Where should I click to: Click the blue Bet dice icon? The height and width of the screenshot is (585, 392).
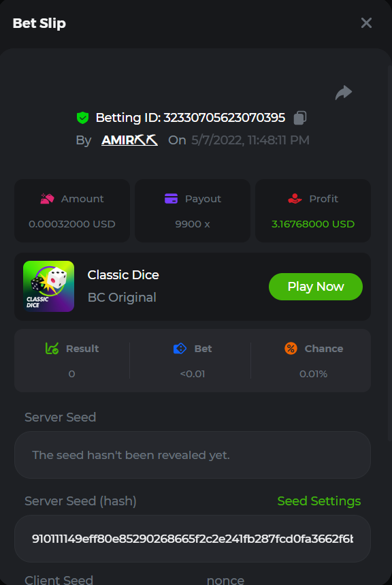180,349
